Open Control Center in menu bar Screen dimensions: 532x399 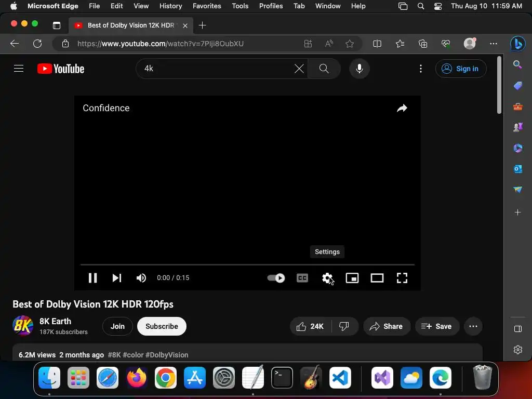pos(437,6)
